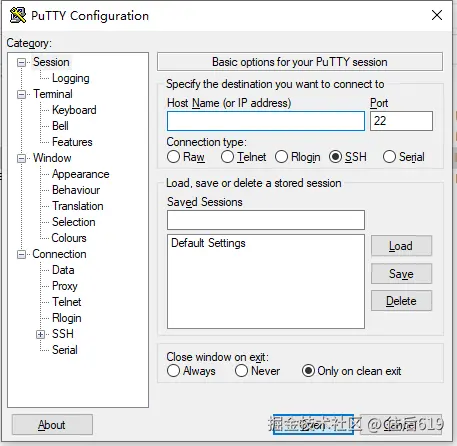The image size is (457, 446).
Task: Click the PuTTY icon in title bar
Action: (18, 15)
